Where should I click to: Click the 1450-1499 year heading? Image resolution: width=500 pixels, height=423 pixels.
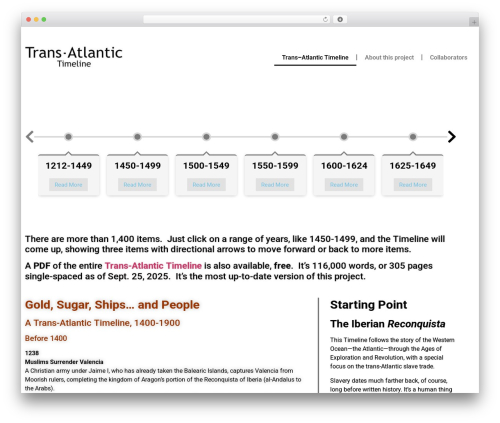137,166
